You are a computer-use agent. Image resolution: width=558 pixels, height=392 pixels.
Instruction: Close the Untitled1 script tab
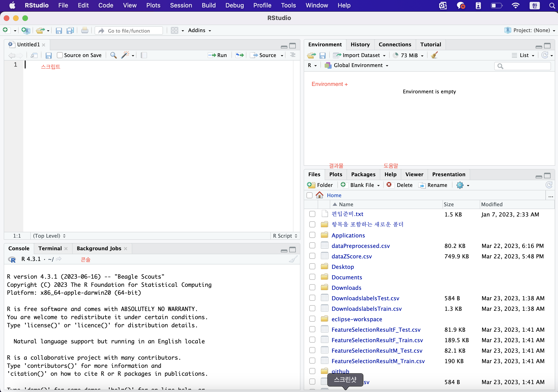pyautogui.click(x=44, y=45)
